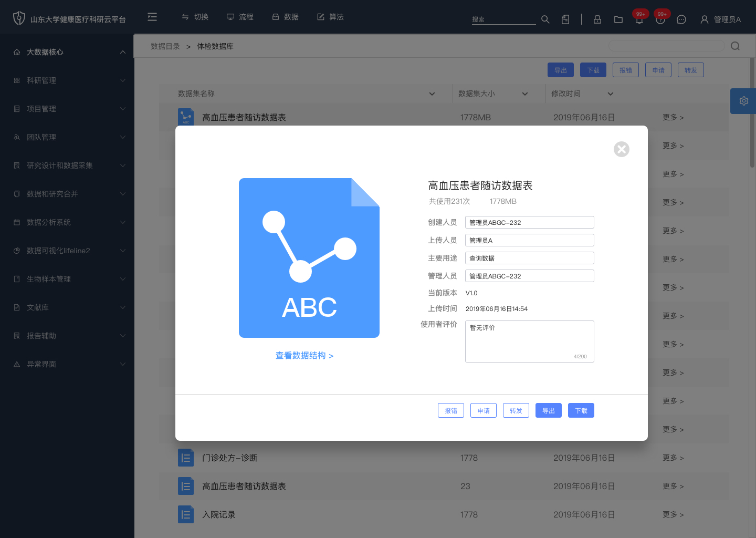The image size is (756, 538).
Task: Click the magnifier icon beside the top search
Action: [545, 19]
